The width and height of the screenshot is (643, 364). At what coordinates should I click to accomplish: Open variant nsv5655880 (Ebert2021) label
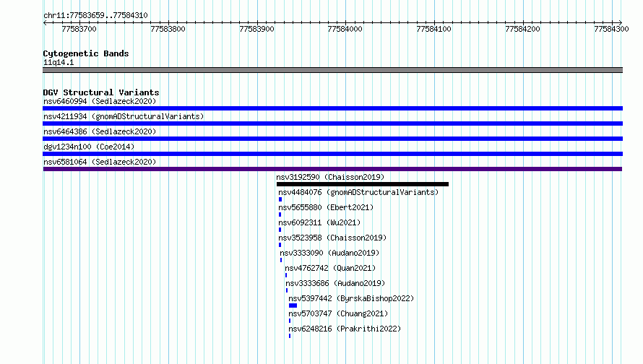(x=326, y=207)
